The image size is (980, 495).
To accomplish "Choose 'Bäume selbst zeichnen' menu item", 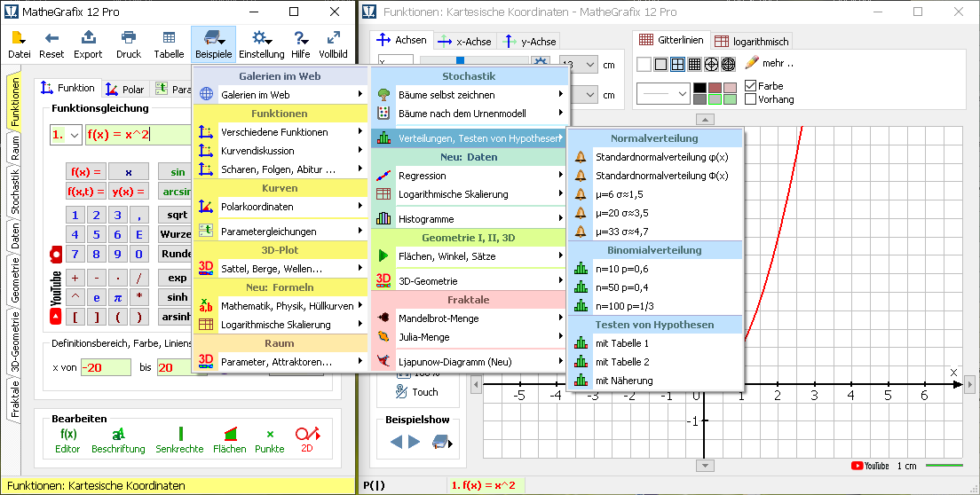I will point(470,95).
